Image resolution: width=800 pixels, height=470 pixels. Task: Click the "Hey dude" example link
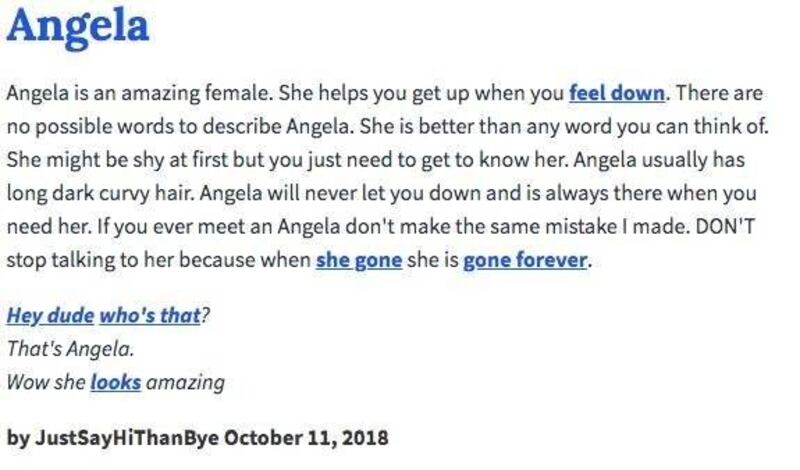coord(50,316)
